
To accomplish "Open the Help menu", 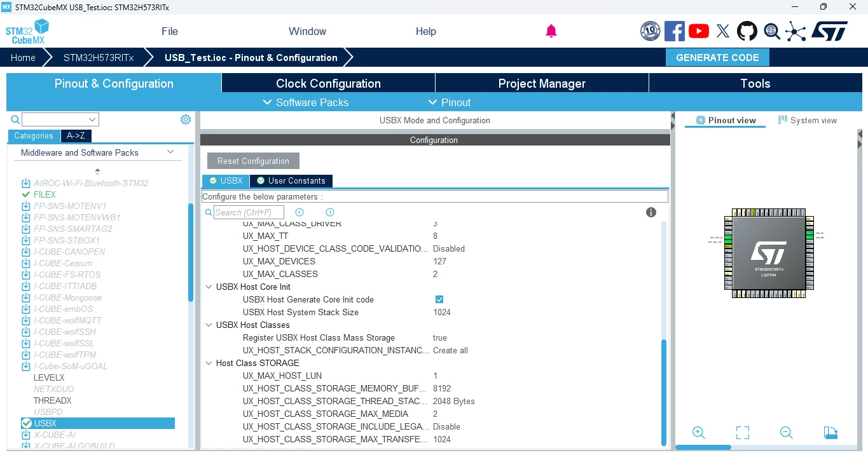I will [425, 31].
